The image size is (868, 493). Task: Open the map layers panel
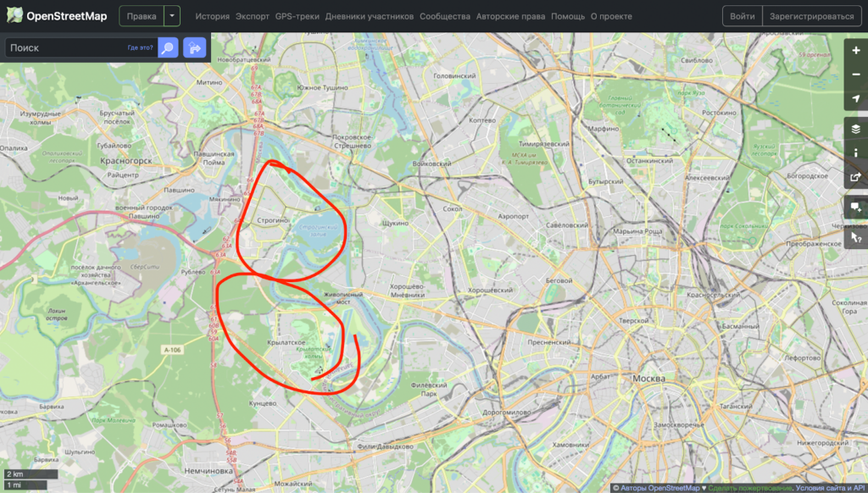[855, 129]
